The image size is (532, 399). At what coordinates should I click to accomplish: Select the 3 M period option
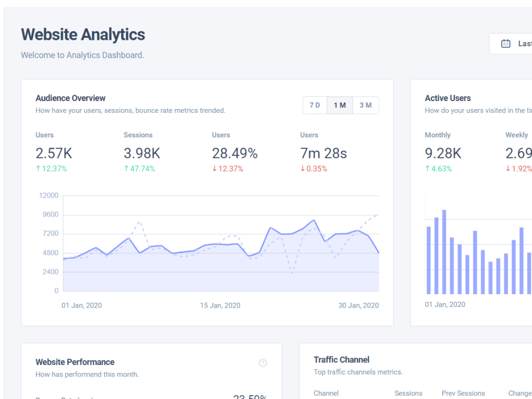click(x=365, y=105)
